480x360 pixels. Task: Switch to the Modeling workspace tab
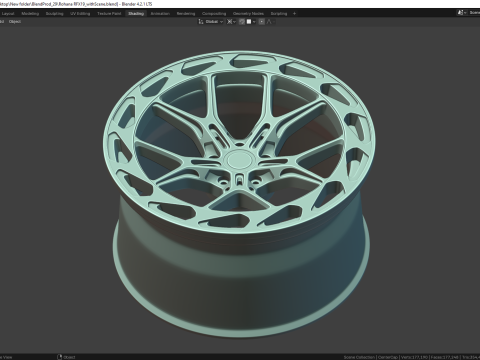coord(30,14)
